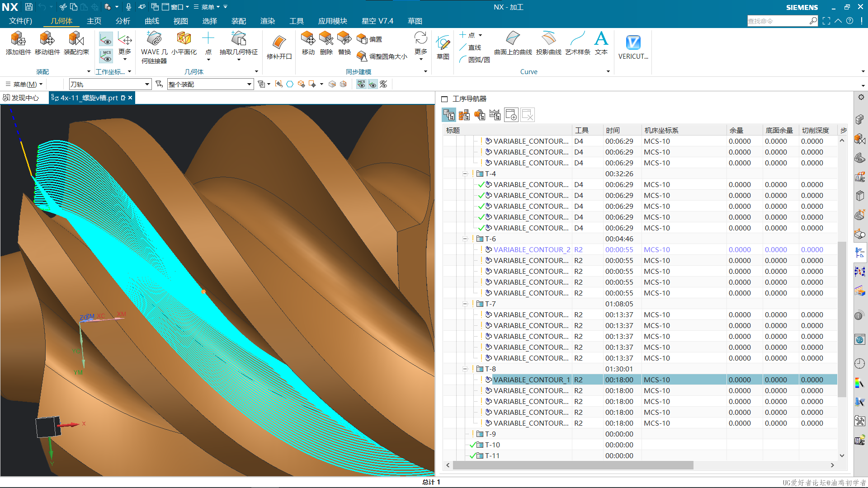The width and height of the screenshot is (868, 488).
Task: Launch the VERICUT icon
Action: point(633,42)
